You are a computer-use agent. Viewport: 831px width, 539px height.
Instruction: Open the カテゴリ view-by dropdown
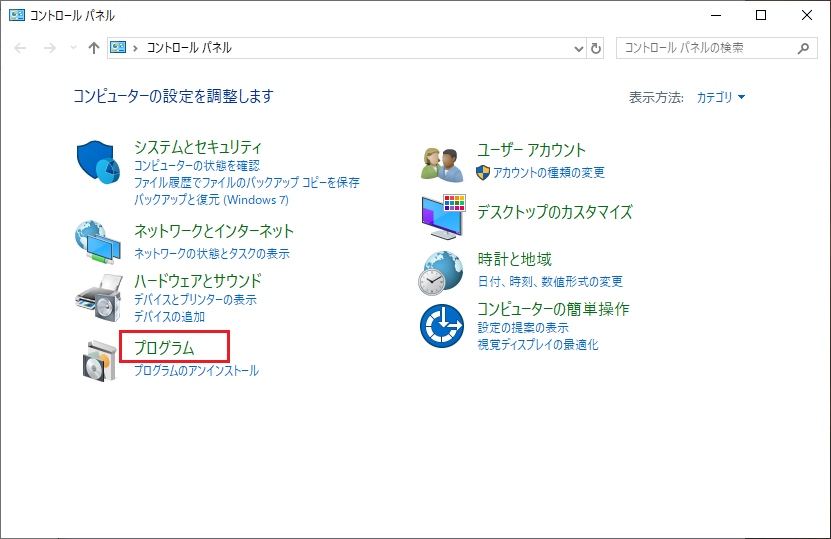721,97
